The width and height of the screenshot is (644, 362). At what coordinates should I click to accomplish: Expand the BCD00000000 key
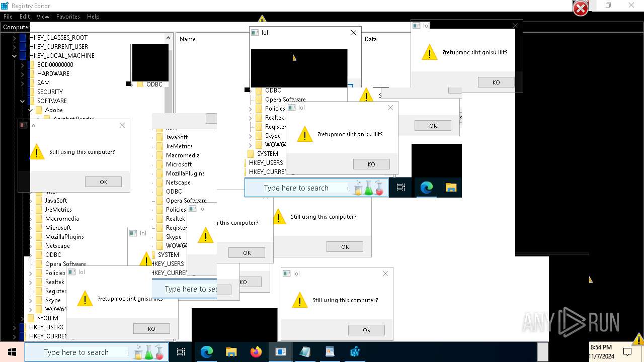(23, 65)
